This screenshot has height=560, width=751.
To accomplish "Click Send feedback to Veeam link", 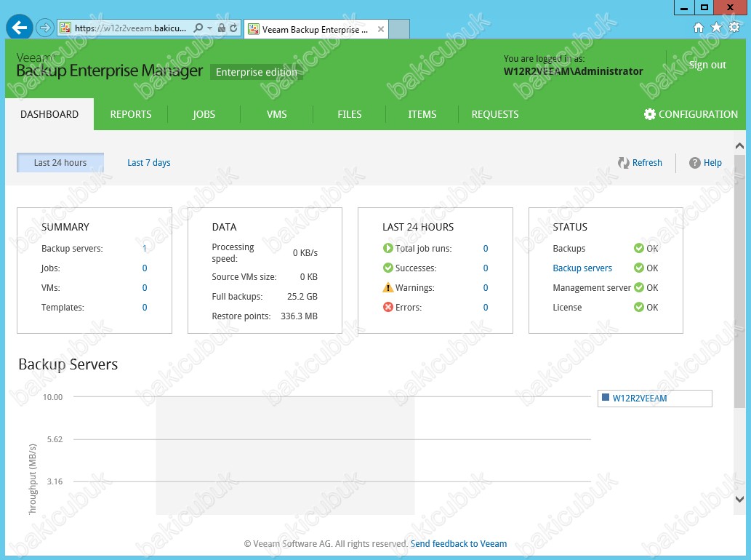I will tap(458, 544).
